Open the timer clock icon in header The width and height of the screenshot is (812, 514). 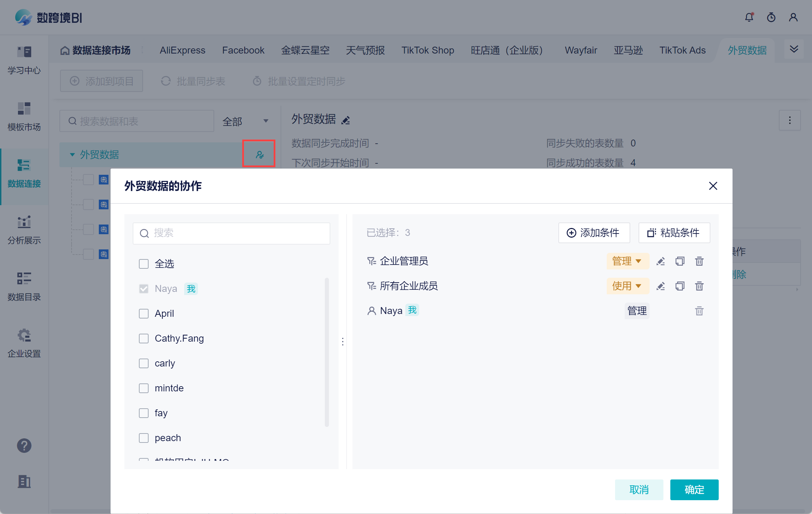(771, 17)
